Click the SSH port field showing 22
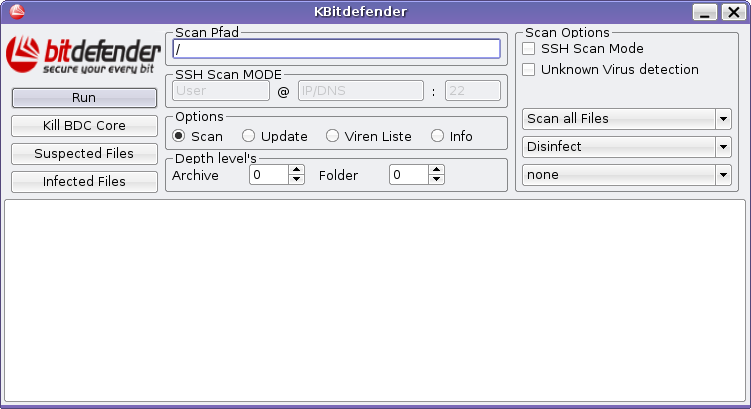Screen dimensions: 751x409 (x=473, y=91)
